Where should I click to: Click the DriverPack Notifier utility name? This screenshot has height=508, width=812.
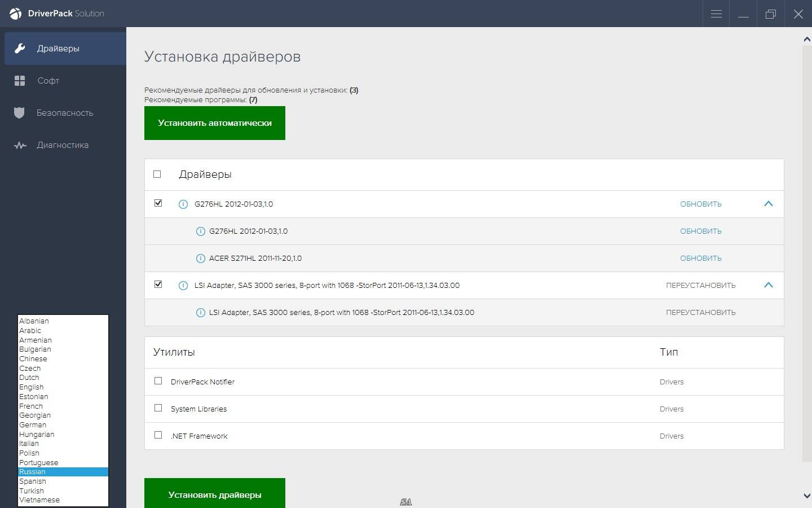(x=202, y=382)
